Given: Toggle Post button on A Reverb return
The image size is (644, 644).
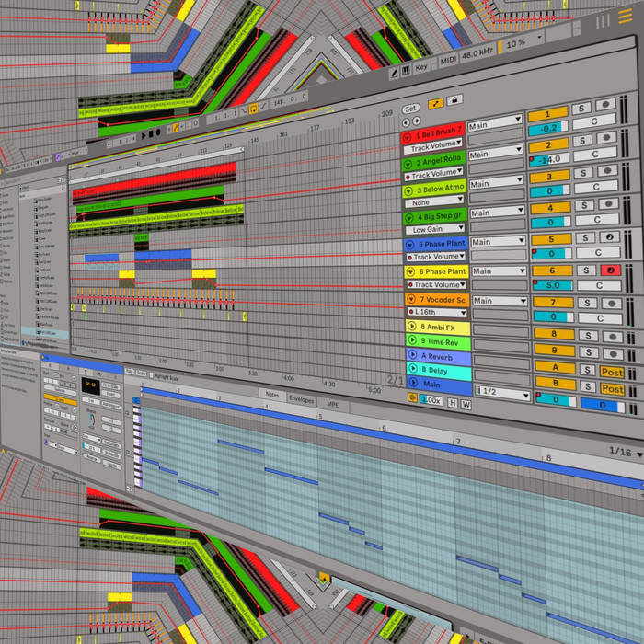Looking at the screenshot, I should click(611, 373).
